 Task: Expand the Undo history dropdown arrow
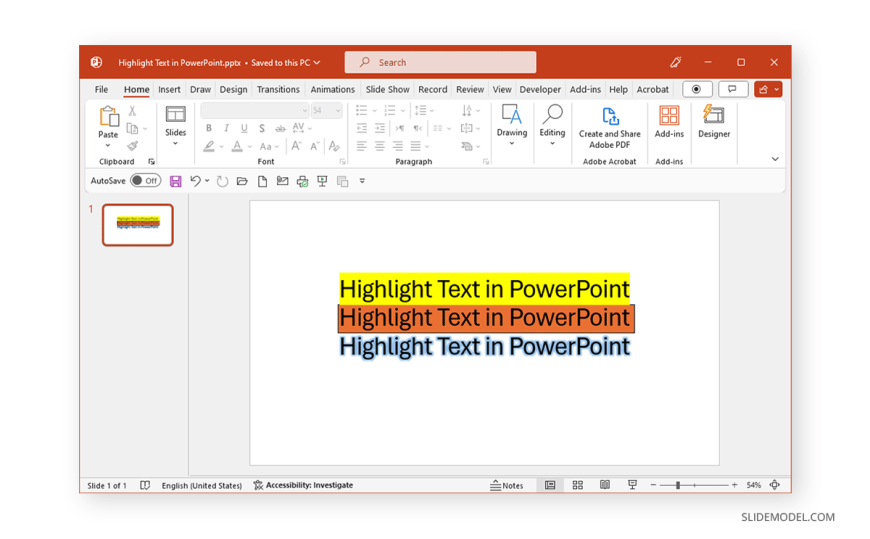(x=207, y=181)
